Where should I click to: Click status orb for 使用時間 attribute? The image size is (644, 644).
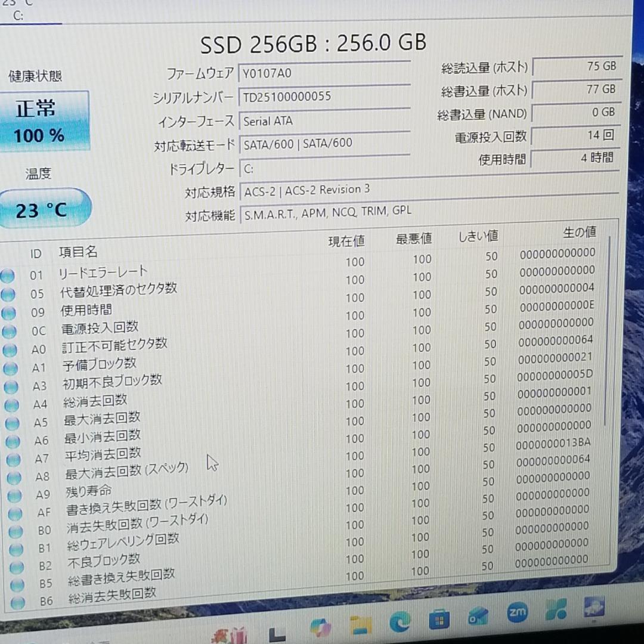9,311
